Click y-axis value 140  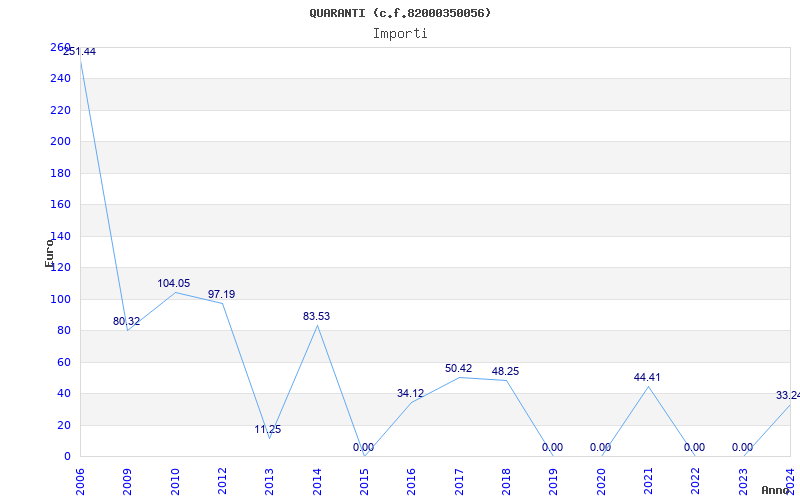pos(60,236)
